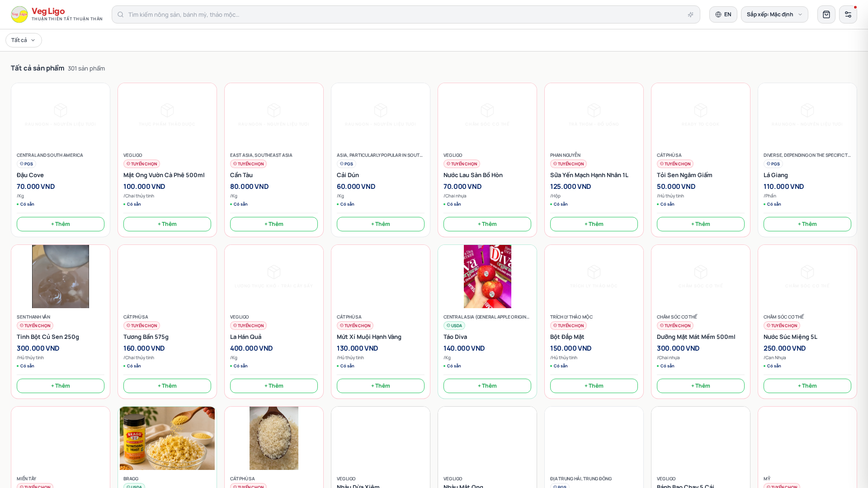Open the Bragg nutritional yeast product image
Screen dimensions: 868x488
[x=167, y=438]
